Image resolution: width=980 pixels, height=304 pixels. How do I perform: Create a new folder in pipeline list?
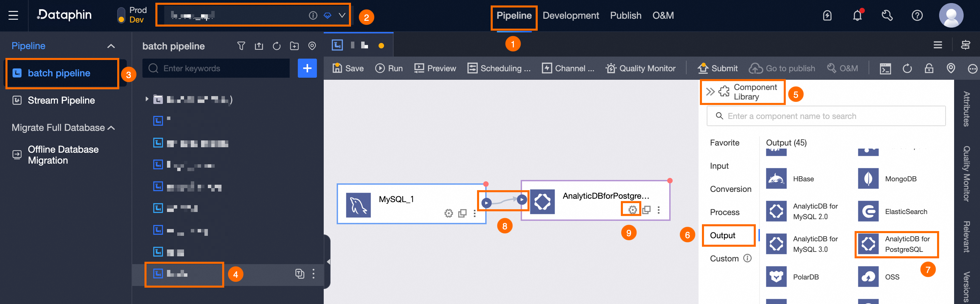click(294, 46)
